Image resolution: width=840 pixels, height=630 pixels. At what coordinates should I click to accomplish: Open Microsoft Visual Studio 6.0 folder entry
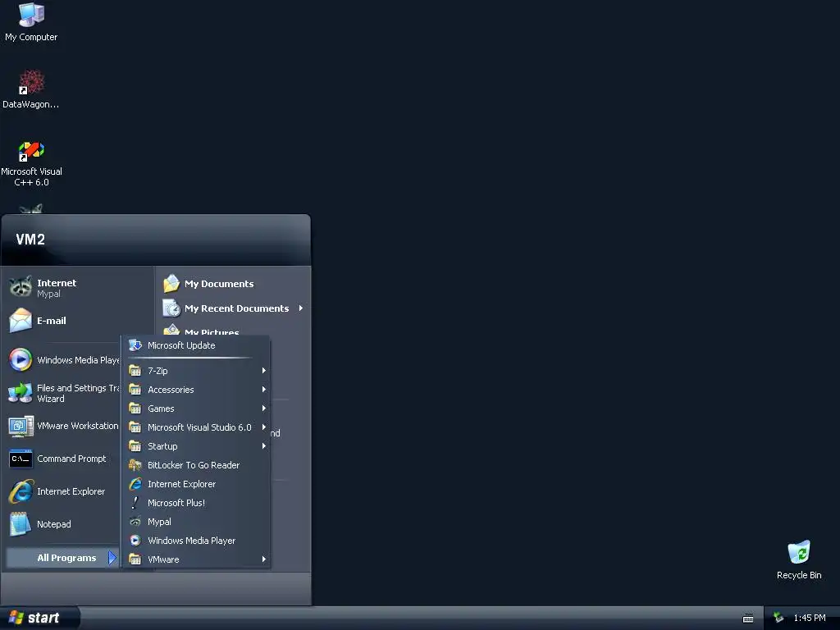tap(195, 427)
